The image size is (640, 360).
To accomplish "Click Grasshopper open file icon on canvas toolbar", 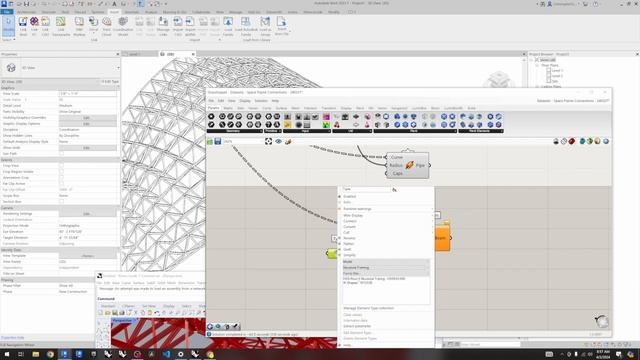I will pyautogui.click(x=210, y=141).
